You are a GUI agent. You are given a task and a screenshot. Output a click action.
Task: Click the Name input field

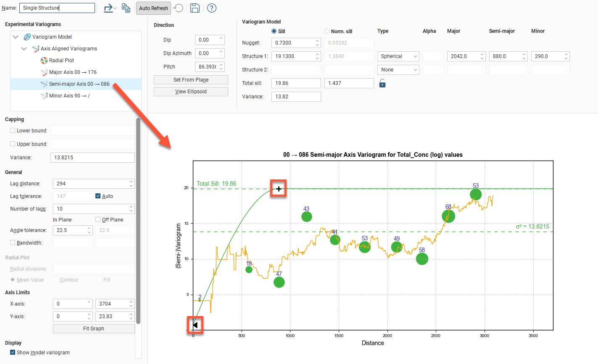pos(57,8)
